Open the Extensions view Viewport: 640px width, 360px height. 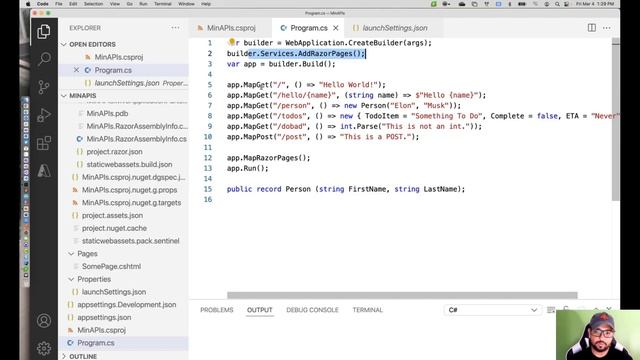44,143
